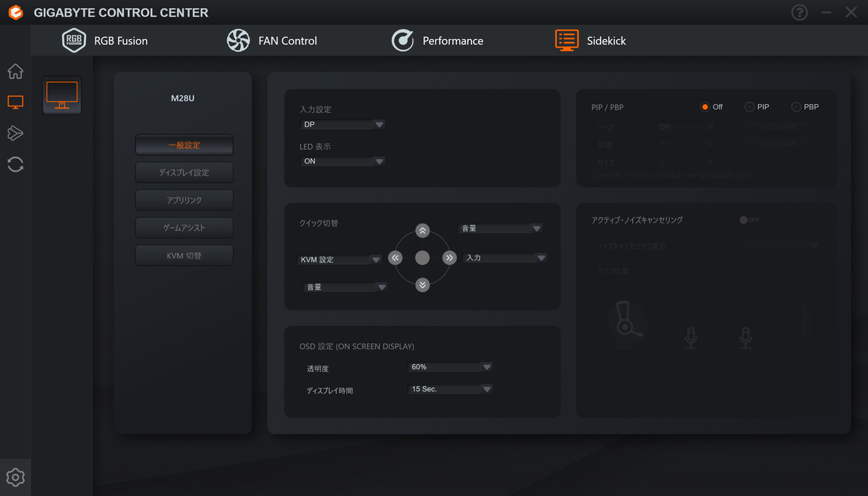Image resolution: width=868 pixels, height=496 pixels.
Task: Open ゲームアシスト section
Action: (184, 227)
